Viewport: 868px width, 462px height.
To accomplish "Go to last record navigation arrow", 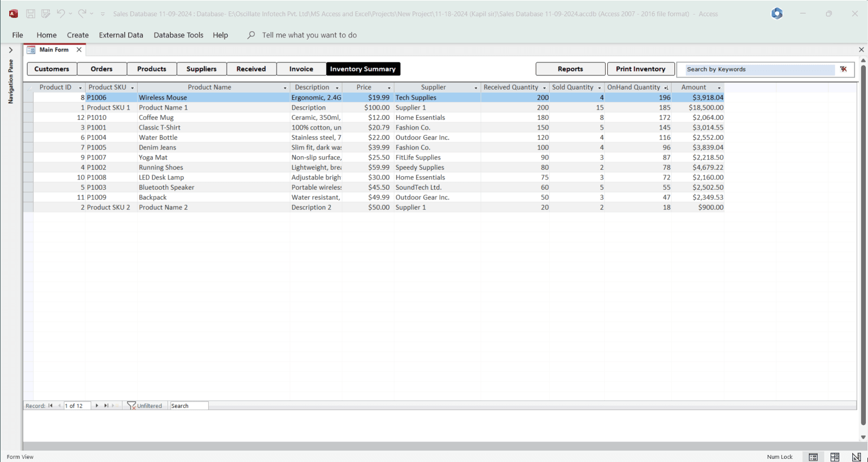I will tap(106, 406).
